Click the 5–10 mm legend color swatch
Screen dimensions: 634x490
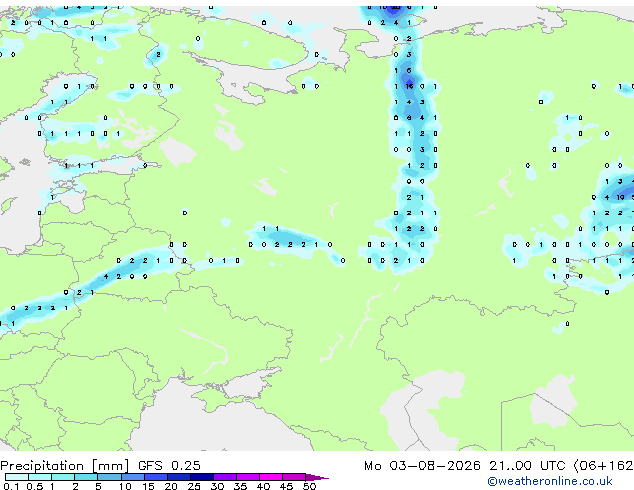click(109, 477)
